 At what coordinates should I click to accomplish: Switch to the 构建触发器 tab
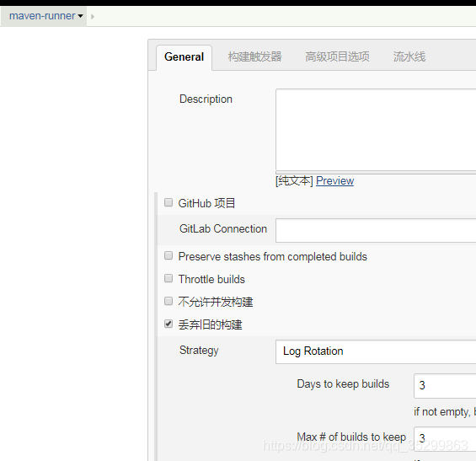254,56
